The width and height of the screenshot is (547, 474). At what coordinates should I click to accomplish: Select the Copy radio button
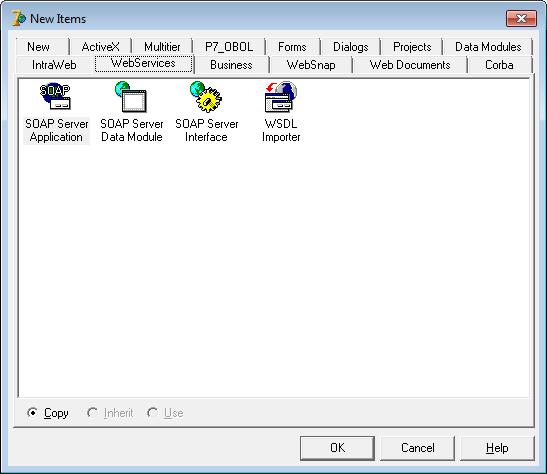pyautogui.click(x=32, y=413)
